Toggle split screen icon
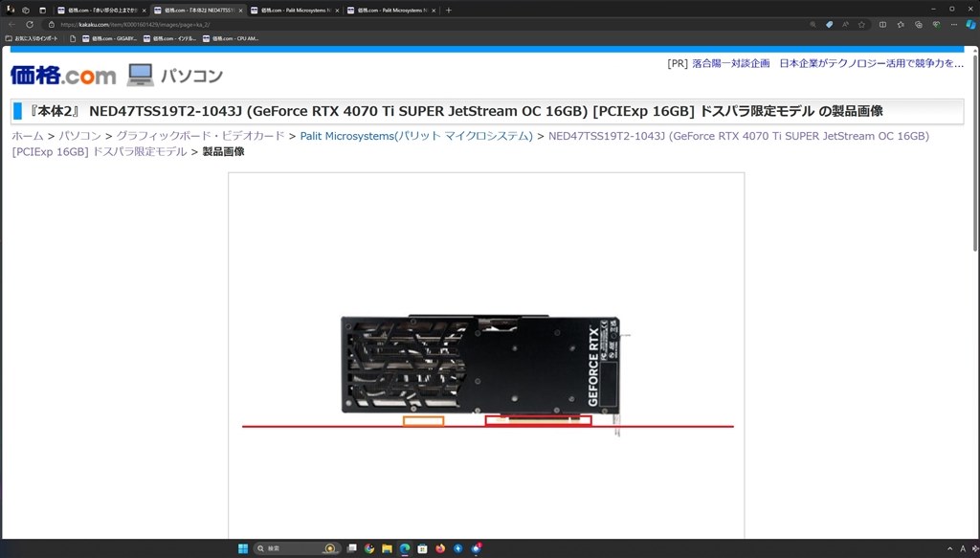Image resolution: width=980 pixels, height=558 pixels. (x=882, y=24)
